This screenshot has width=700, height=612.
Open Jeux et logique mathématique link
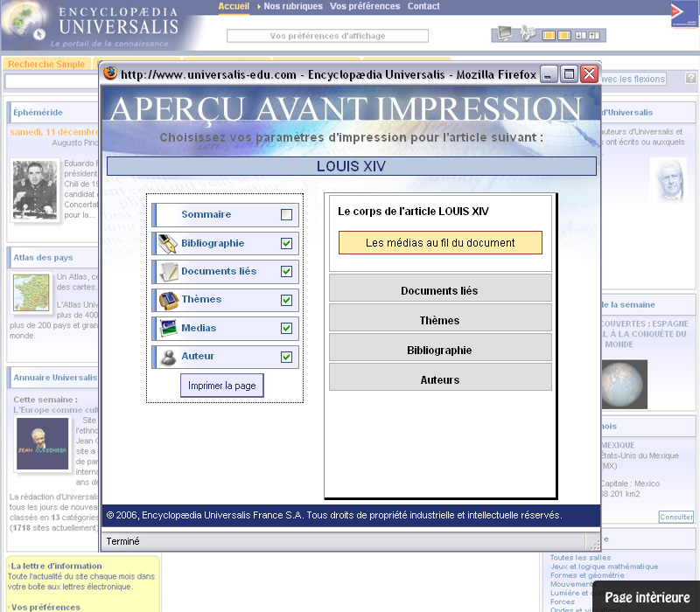click(x=604, y=567)
